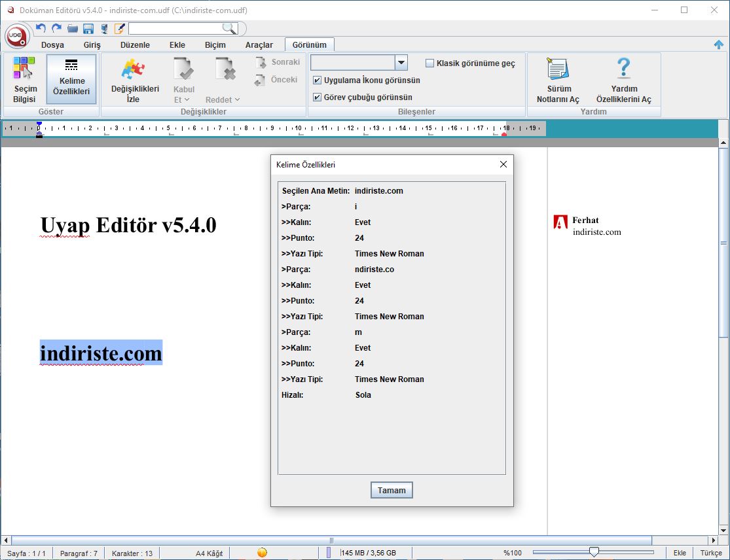Open a document with the folder icon
730x560 pixels.
(x=73, y=29)
